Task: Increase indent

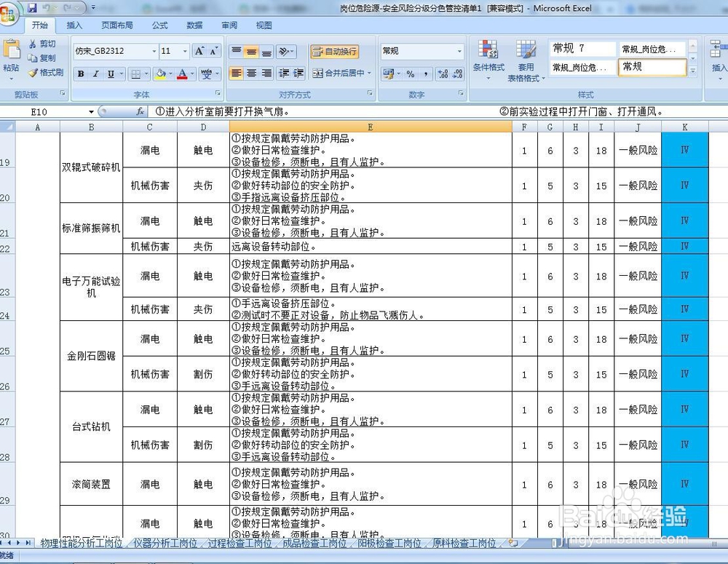Action: (x=298, y=74)
